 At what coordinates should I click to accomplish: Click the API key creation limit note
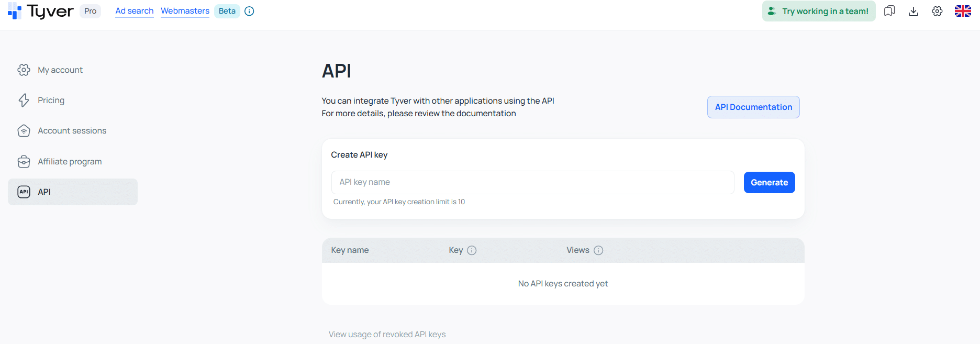399,202
